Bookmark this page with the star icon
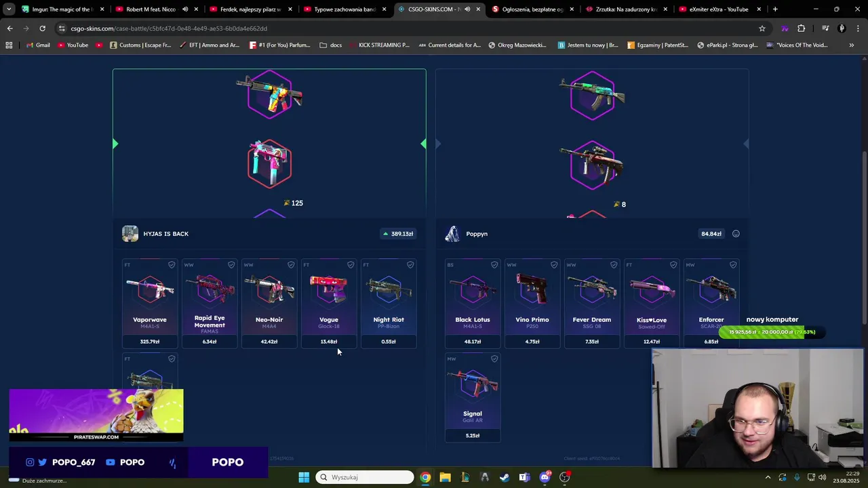Screen dimensions: 868x488 coord(762,28)
